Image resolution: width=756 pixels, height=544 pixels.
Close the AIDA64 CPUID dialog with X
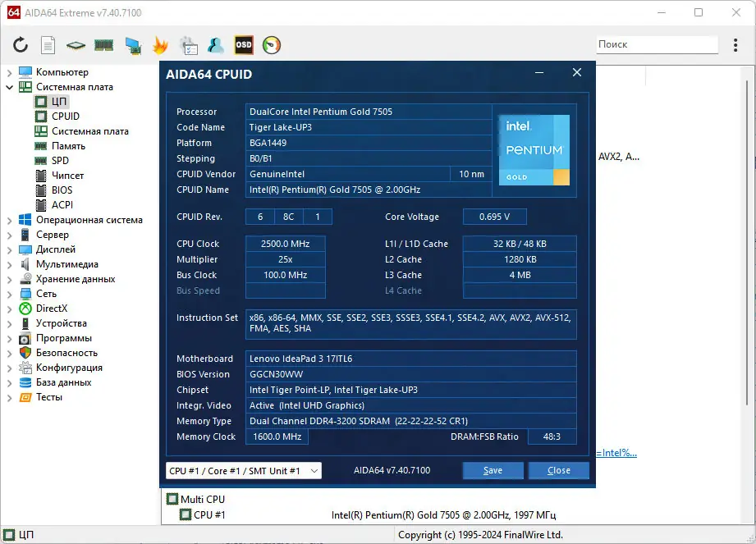[576, 72]
